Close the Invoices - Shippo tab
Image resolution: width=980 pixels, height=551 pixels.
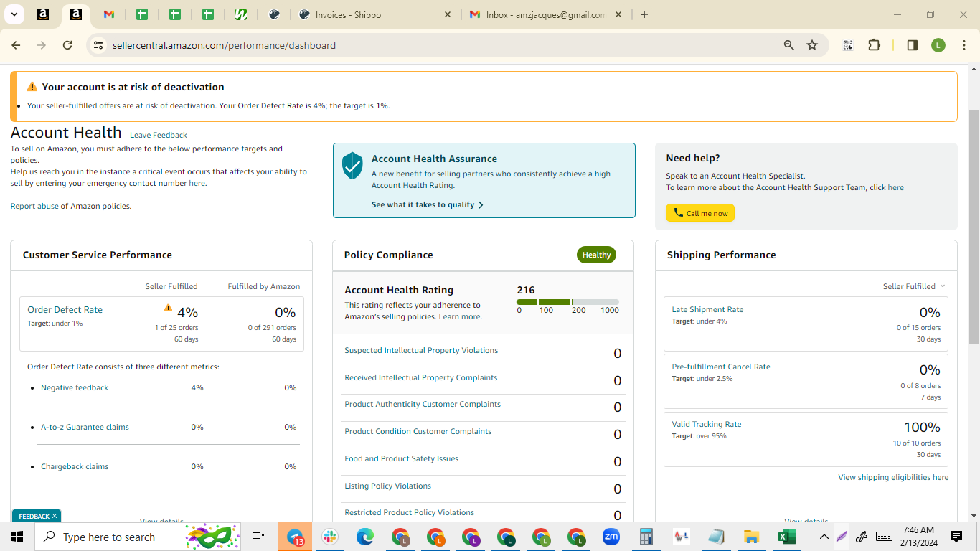tap(448, 14)
